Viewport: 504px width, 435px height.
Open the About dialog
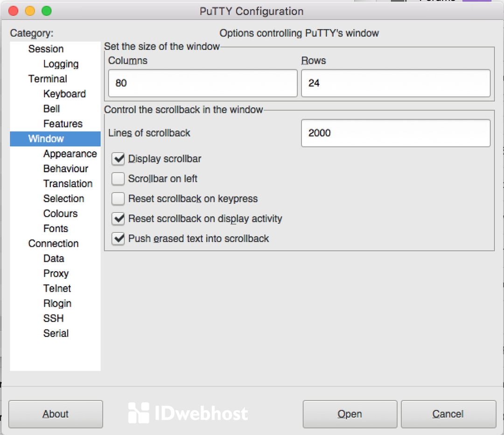pos(56,414)
